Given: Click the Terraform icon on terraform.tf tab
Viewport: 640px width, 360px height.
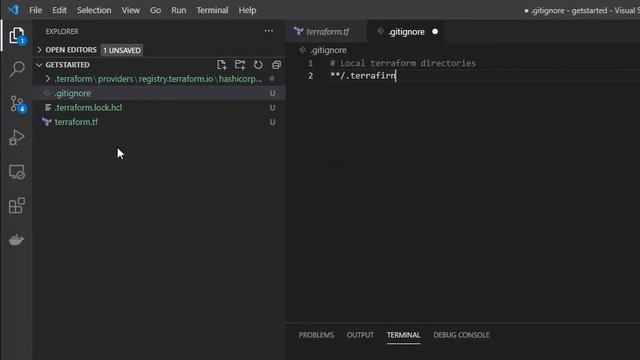Looking at the screenshot, I should 298,31.
